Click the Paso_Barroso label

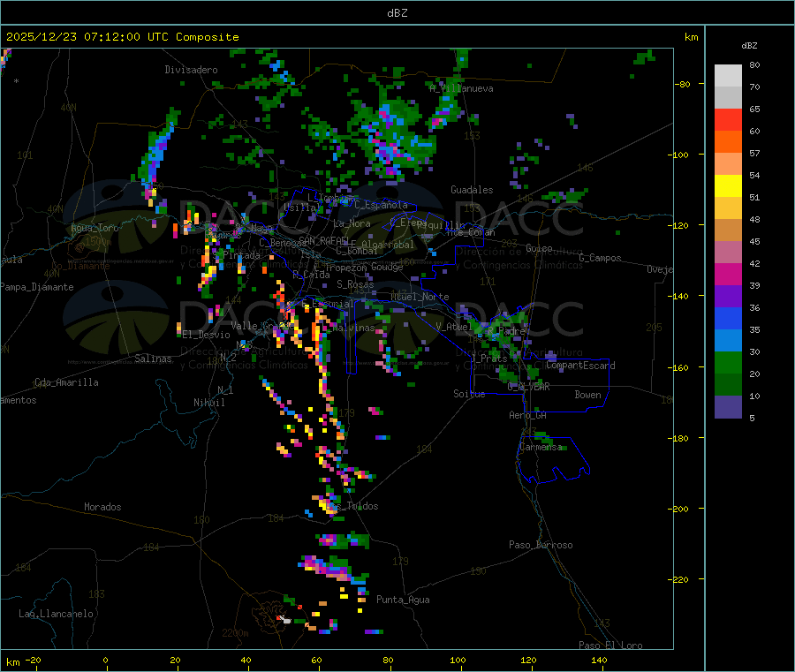(541, 546)
